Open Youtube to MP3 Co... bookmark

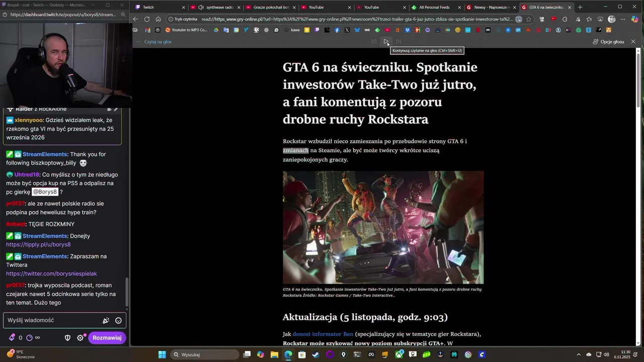click(x=186, y=30)
